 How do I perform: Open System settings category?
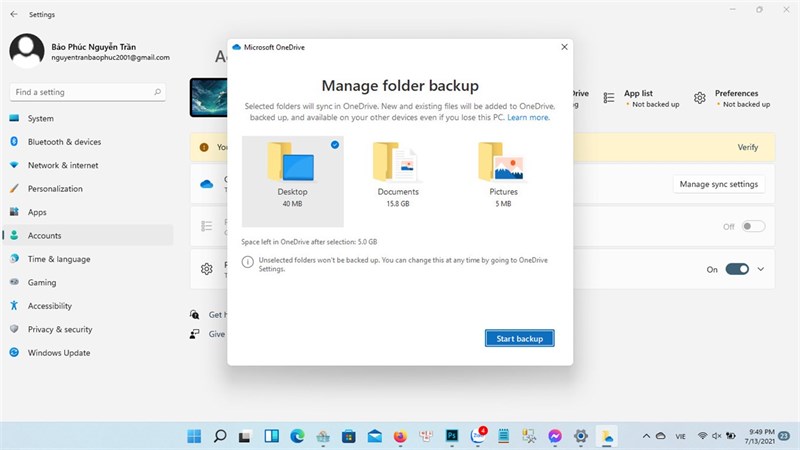(88, 118)
